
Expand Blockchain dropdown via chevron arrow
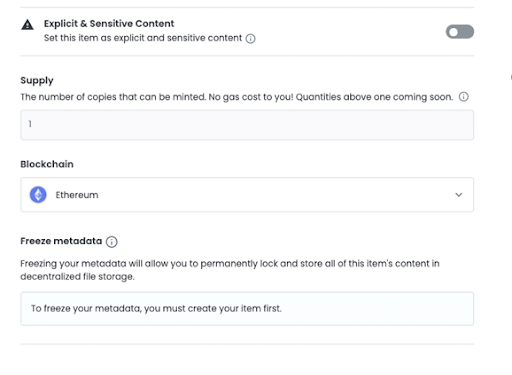459,195
